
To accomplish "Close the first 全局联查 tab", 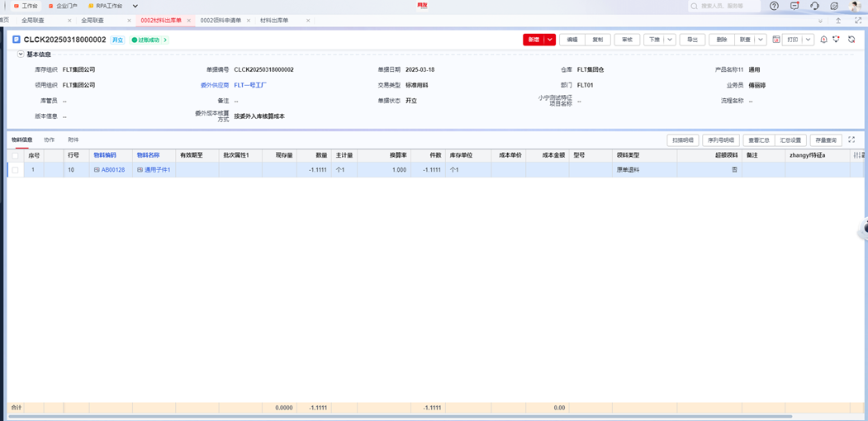I will [69, 21].
